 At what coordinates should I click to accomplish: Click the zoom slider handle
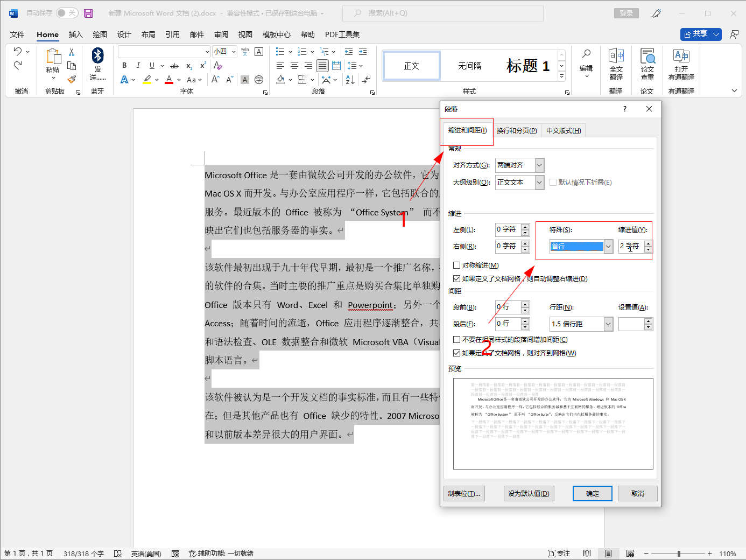coord(679,554)
